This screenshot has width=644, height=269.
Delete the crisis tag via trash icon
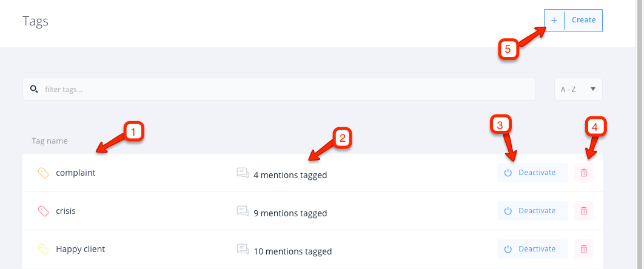click(x=583, y=211)
